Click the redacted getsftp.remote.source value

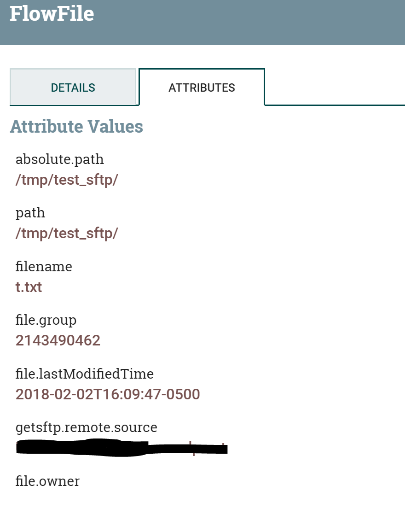coord(121,447)
